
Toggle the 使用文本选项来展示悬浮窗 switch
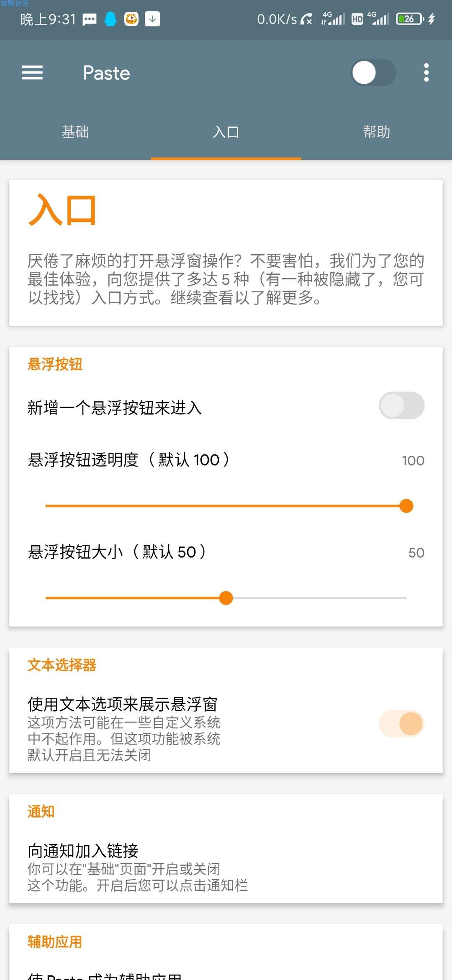click(401, 723)
